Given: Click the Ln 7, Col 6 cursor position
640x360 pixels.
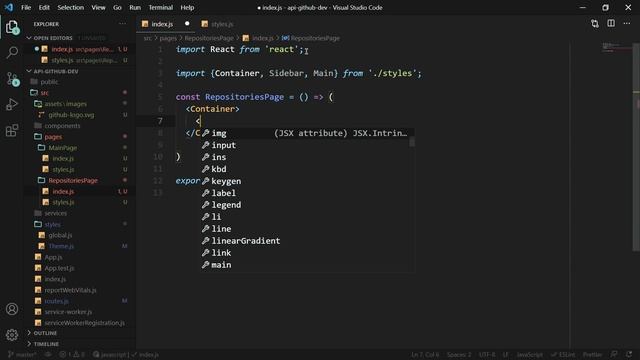Looking at the screenshot, I should click(425, 355).
